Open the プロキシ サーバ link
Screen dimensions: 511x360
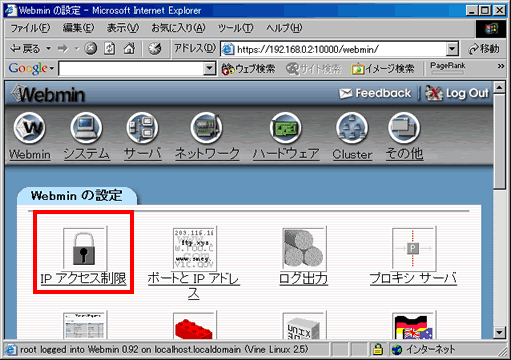(413, 278)
